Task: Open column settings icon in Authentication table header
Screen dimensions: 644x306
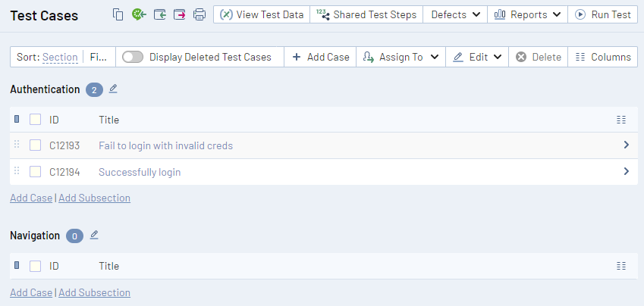Action: point(621,120)
